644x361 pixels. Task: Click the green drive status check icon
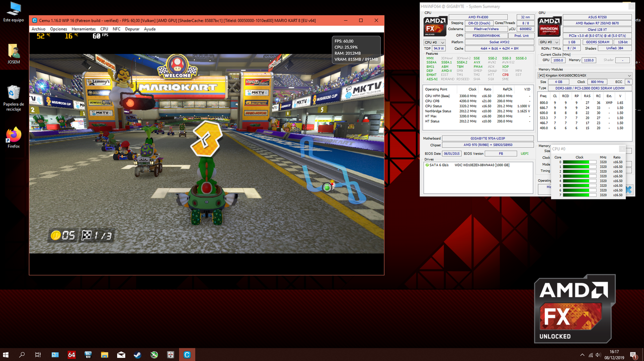click(427, 165)
